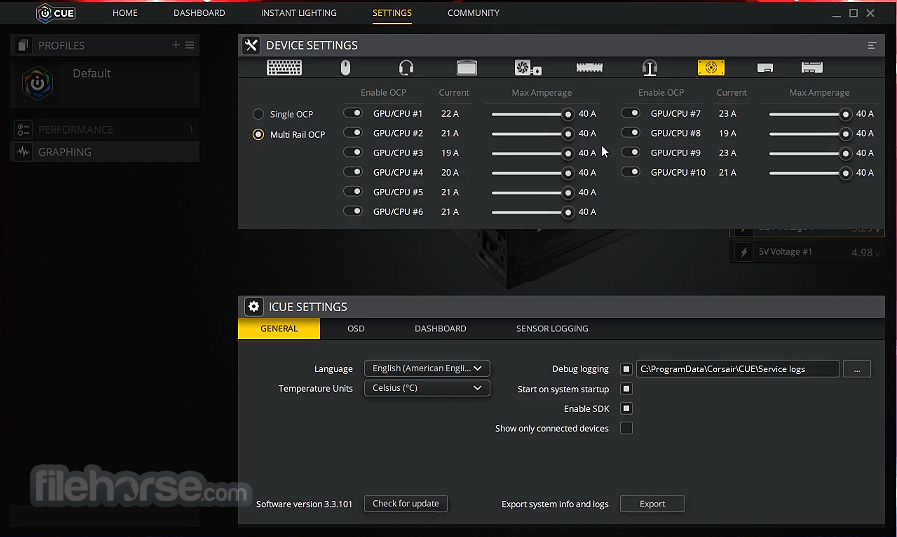Viewport: 897px width, 537px height.
Task: Toggle OCP for GPU/CPU #1
Action: click(353, 113)
